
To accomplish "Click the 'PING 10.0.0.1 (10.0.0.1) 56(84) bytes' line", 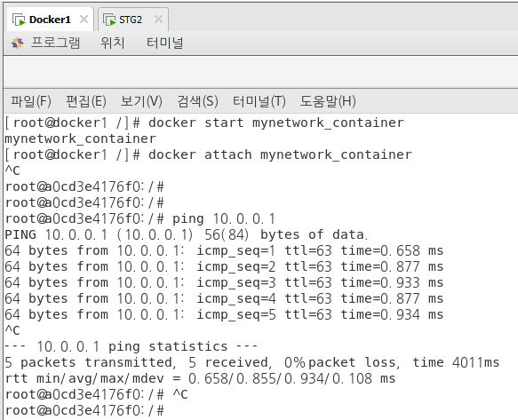I will pyautogui.click(x=187, y=234).
